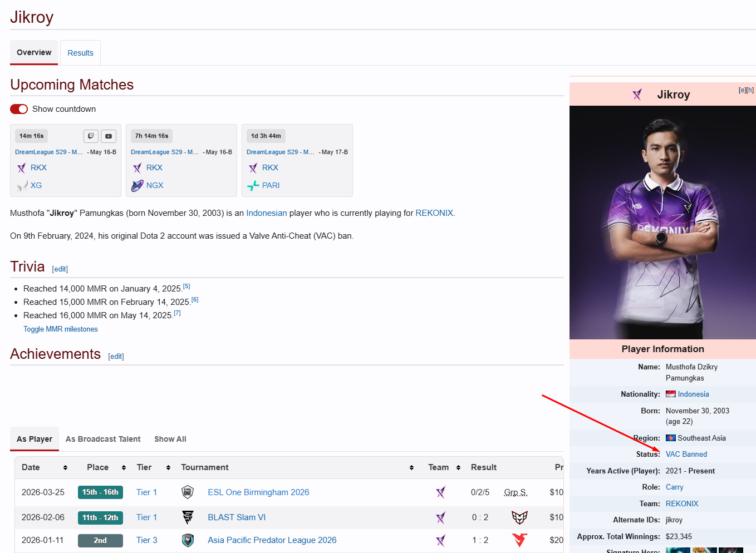Select the Show All achievements tab

[170, 439]
